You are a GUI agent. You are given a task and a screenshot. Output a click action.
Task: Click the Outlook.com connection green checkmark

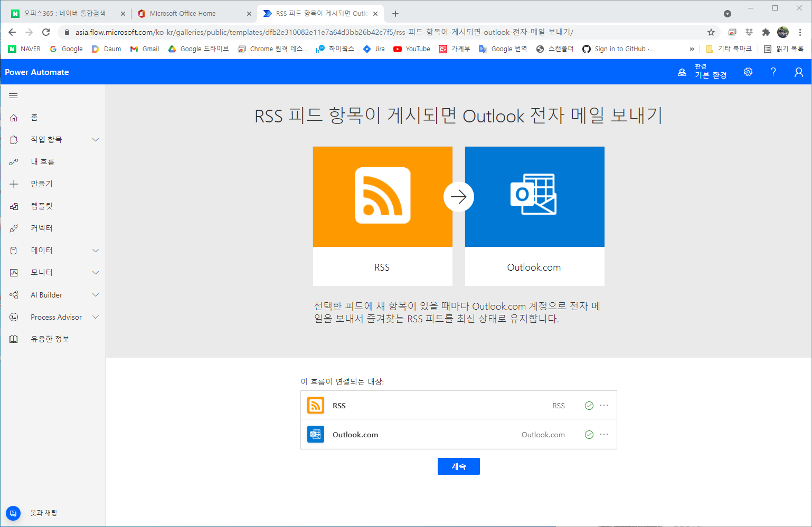click(x=589, y=435)
